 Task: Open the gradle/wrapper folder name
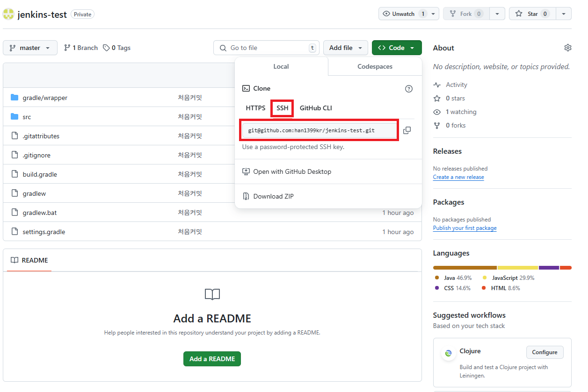(x=45, y=98)
